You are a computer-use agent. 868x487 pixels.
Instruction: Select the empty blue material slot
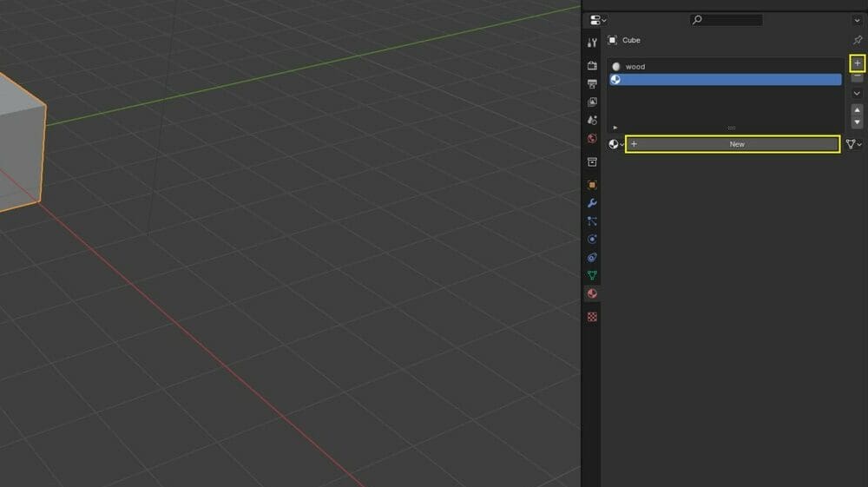(x=725, y=80)
